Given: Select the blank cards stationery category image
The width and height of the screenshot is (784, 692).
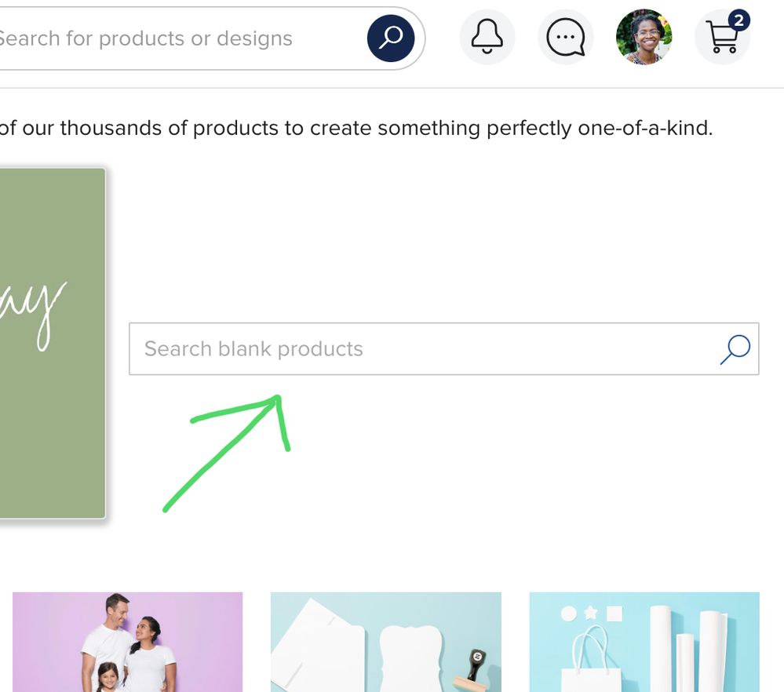Looking at the screenshot, I should click(x=385, y=642).
